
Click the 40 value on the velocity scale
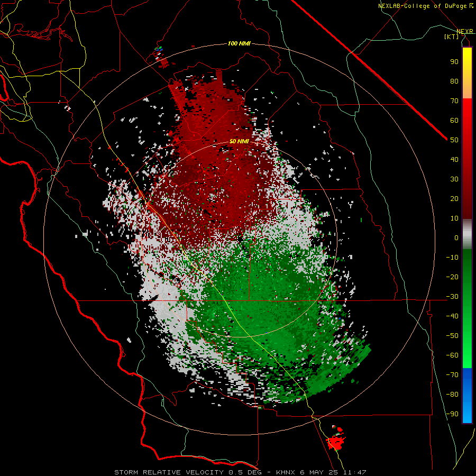(454, 159)
